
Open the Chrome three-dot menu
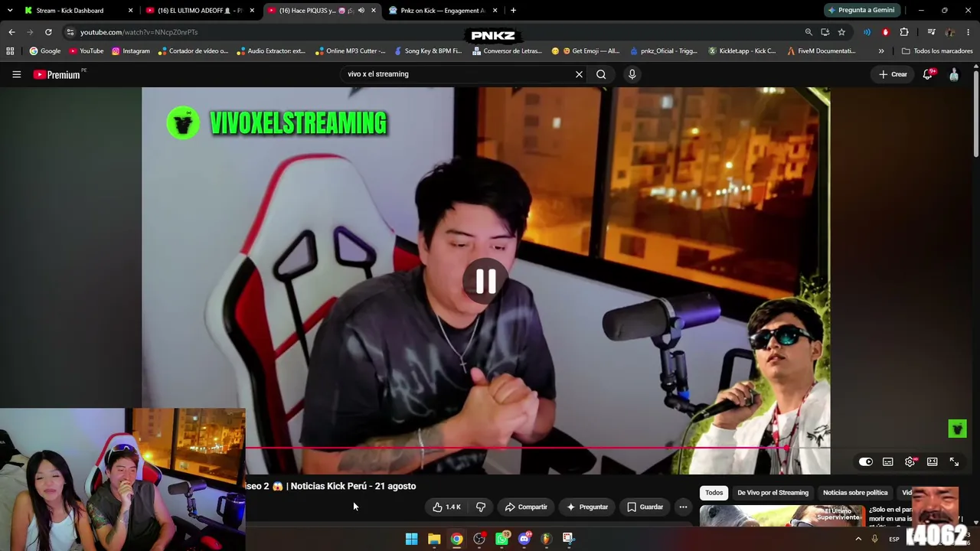click(969, 32)
